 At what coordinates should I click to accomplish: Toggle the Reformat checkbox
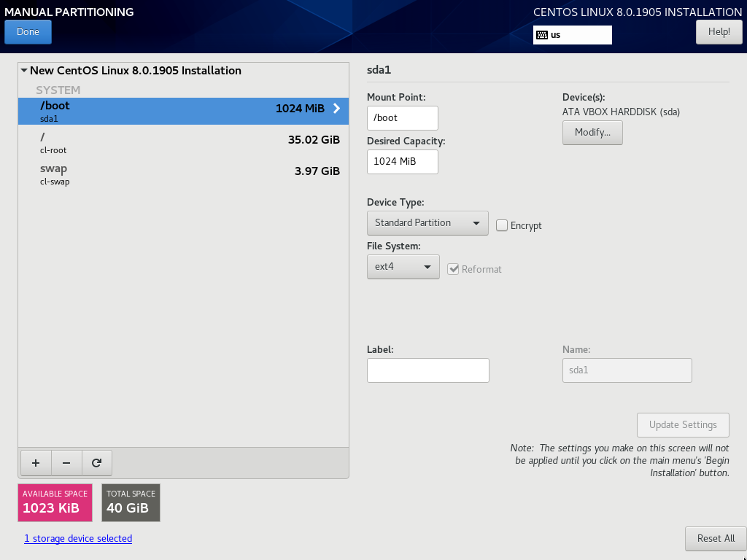[x=454, y=269]
